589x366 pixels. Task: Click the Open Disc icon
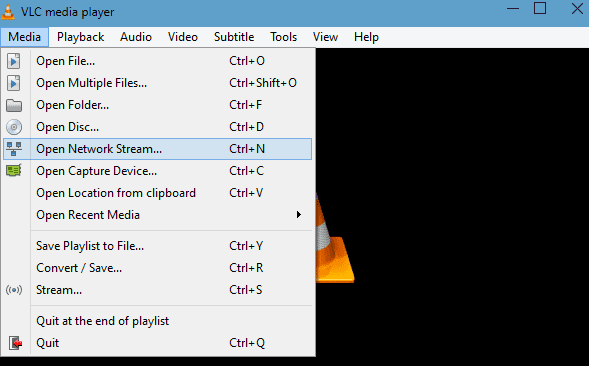coord(14,127)
